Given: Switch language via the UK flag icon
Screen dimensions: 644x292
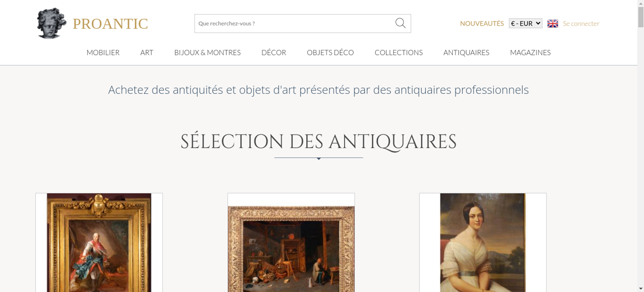Looking at the screenshot, I should (x=553, y=23).
